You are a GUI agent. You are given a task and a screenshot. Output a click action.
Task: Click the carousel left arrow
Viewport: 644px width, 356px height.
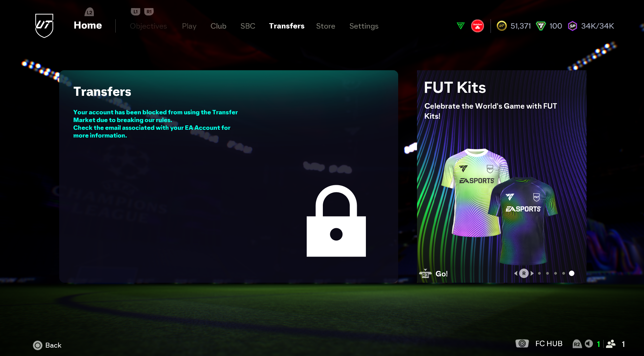click(516, 273)
